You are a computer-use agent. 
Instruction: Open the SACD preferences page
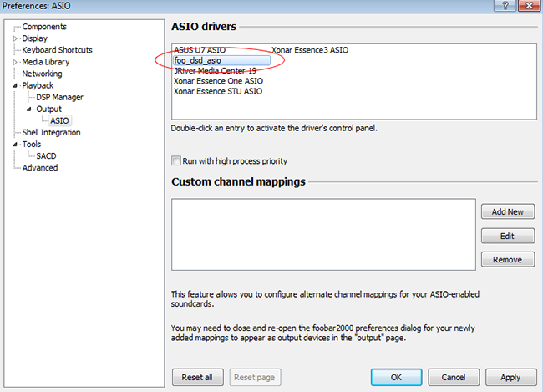[x=46, y=156]
